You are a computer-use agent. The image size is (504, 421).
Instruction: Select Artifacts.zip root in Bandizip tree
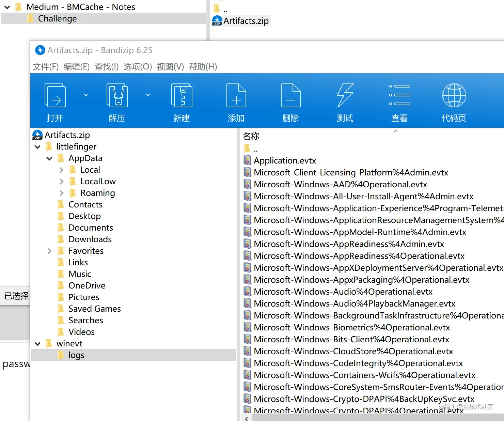coord(67,135)
